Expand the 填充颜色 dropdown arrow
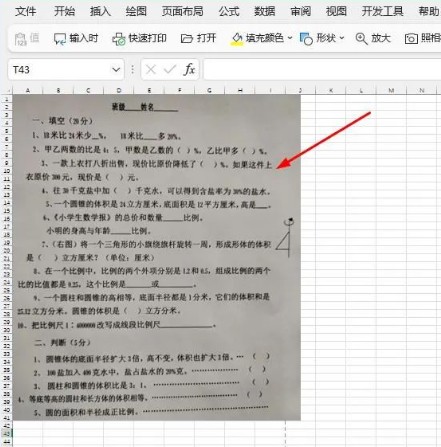Image resolution: width=441 pixels, height=447 pixels. [x=290, y=38]
